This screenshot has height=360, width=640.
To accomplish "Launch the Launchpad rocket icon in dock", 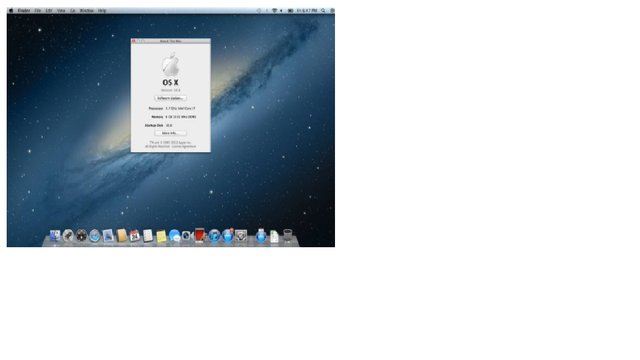I will click(68, 236).
